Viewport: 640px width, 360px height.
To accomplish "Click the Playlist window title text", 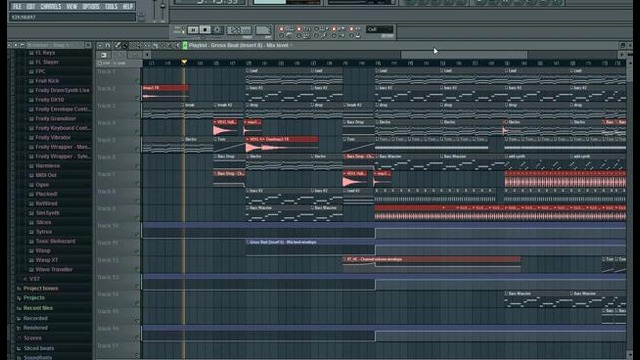I will (x=238, y=45).
